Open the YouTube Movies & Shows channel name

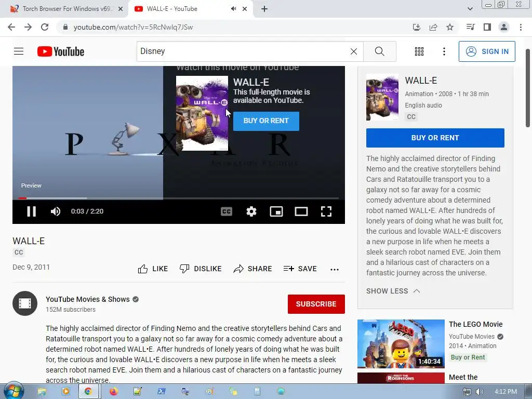click(87, 299)
